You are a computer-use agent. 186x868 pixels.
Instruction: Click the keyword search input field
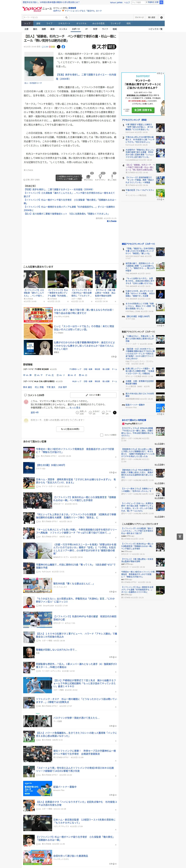click(44, 18)
